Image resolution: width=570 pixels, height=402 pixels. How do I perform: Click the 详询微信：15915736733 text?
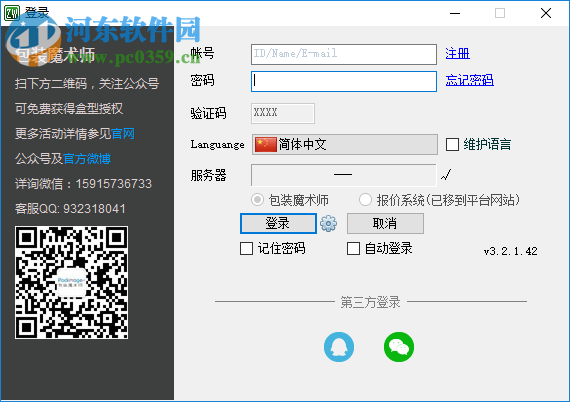coord(83,184)
